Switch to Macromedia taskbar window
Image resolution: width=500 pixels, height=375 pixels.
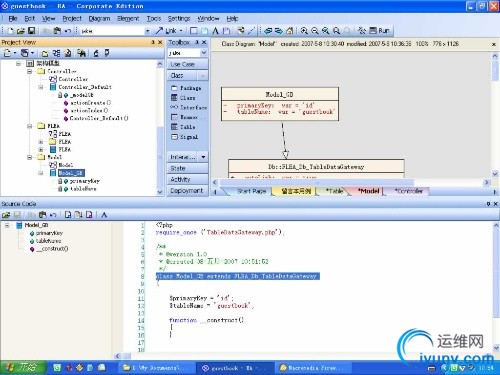click(313, 368)
